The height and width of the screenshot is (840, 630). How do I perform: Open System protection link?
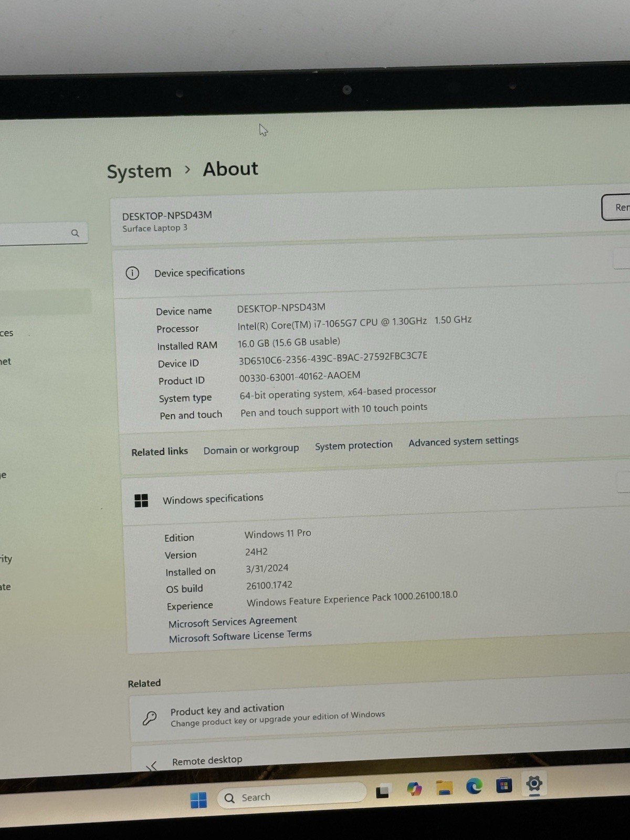tap(354, 445)
